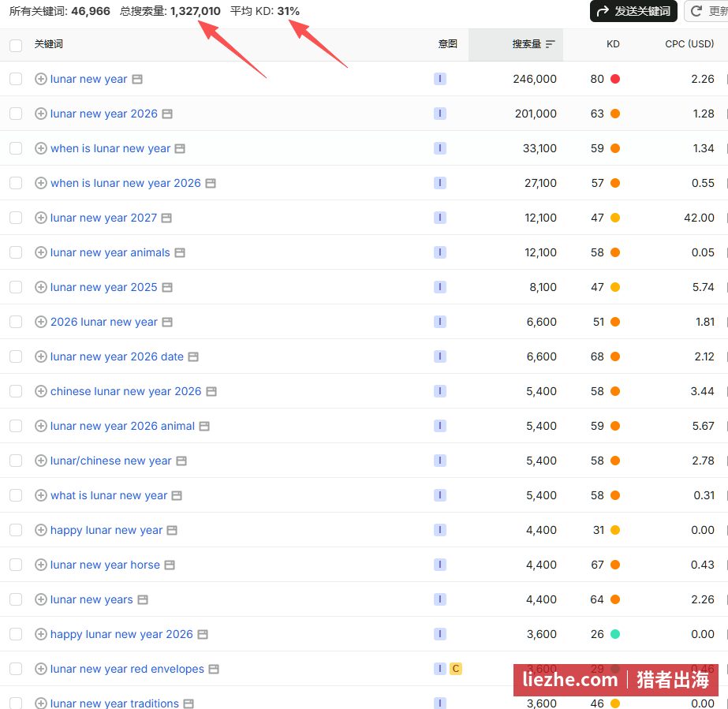The width and height of the screenshot is (728, 709).
Task: Select checkbox of 'when is lunar new year'
Action: (16, 148)
